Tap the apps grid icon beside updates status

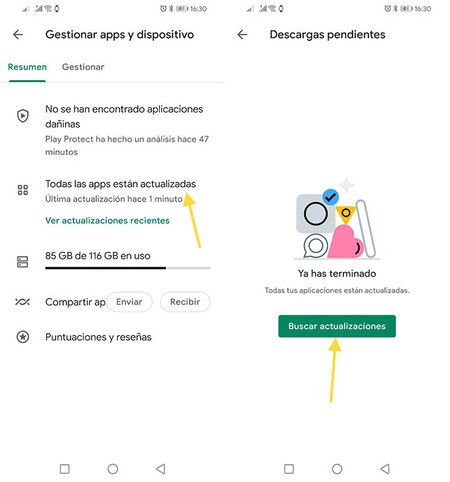23,190
